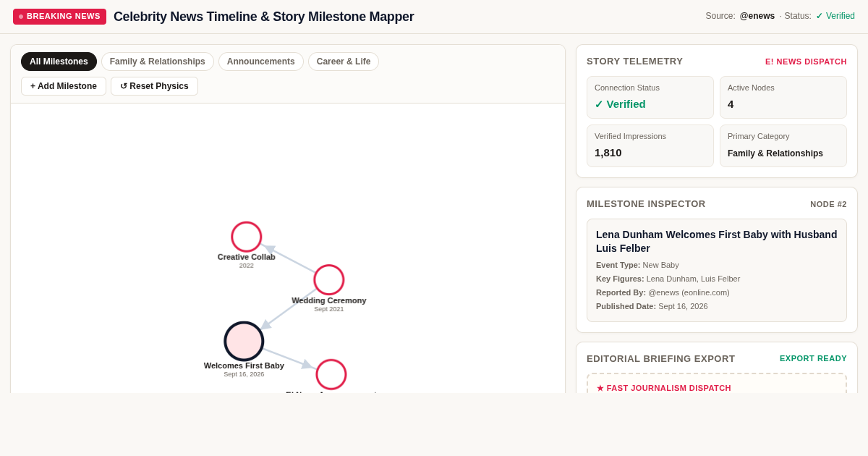This screenshot has width=868, height=456.
Task: Click the Published Date Sept 16, 2026 line
Action: [652, 306]
